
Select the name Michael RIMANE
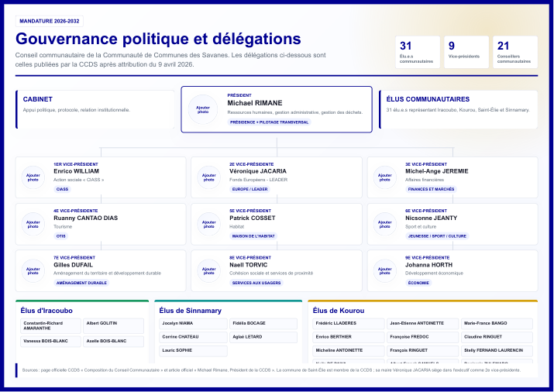(255, 103)
